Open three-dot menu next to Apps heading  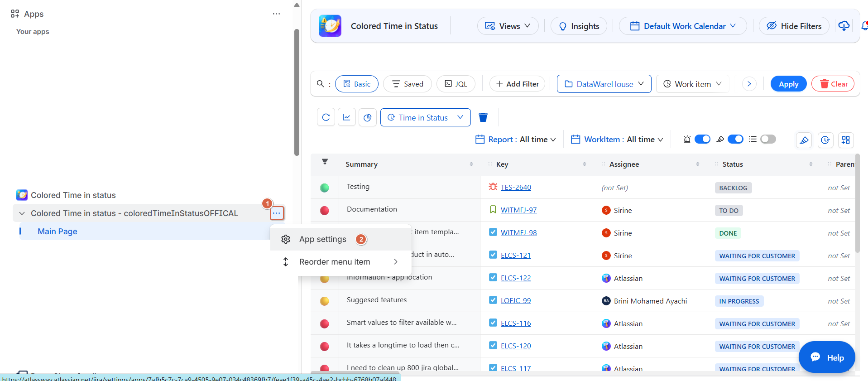276,14
